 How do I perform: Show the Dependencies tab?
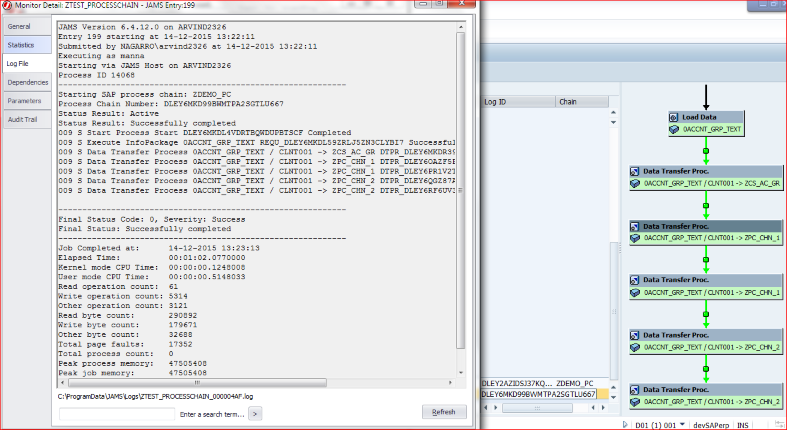click(x=27, y=82)
